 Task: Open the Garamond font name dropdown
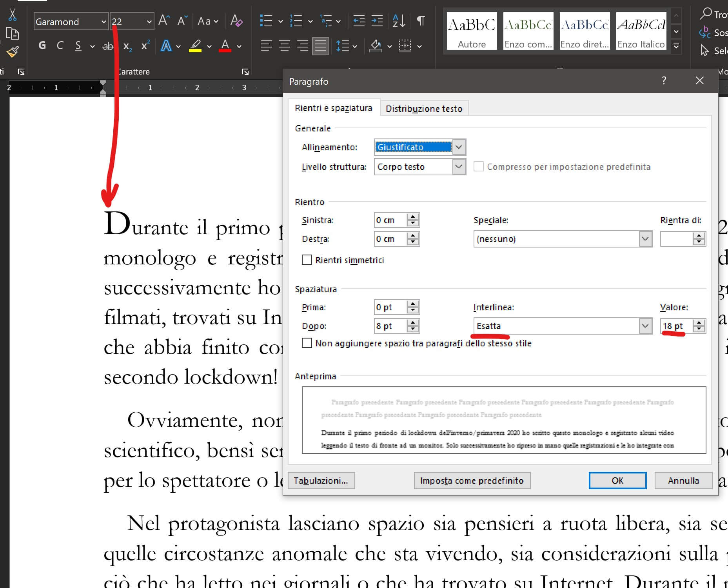click(103, 22)
